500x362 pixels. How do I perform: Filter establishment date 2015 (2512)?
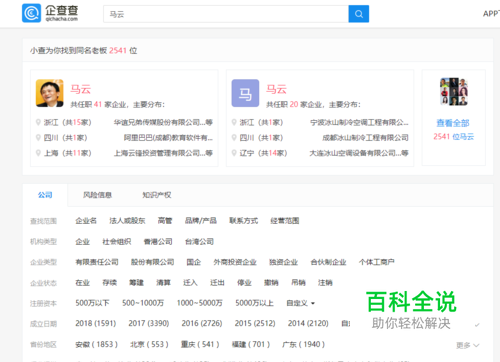255,323
